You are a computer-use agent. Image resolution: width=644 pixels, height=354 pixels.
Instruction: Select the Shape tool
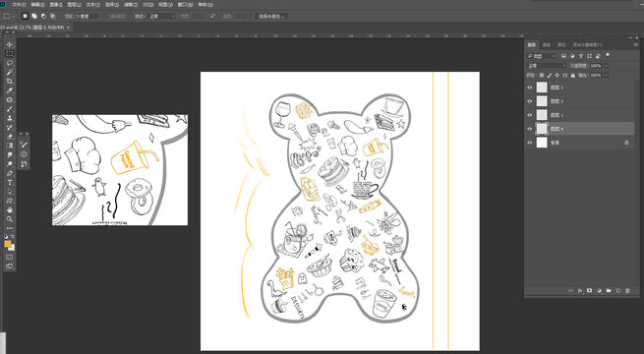[x=10, y=201]
